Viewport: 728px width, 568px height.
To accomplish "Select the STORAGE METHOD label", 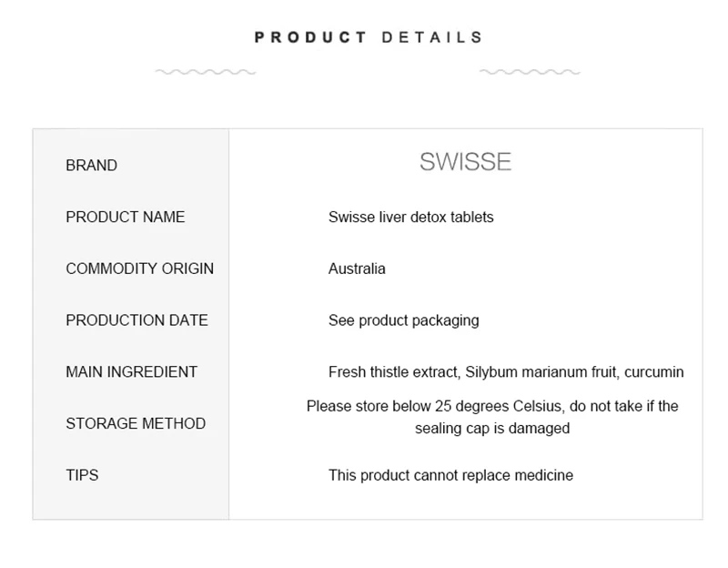I will click(136, 423).
